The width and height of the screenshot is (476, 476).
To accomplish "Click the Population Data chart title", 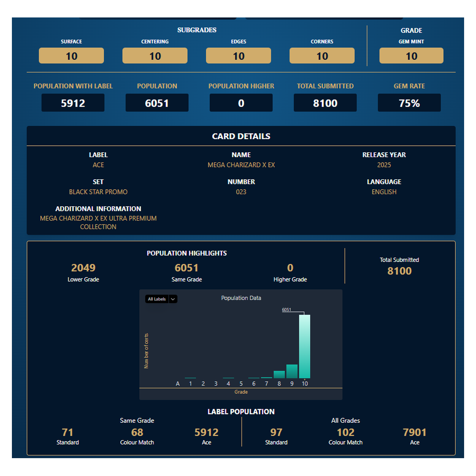I will pos(241,298).
